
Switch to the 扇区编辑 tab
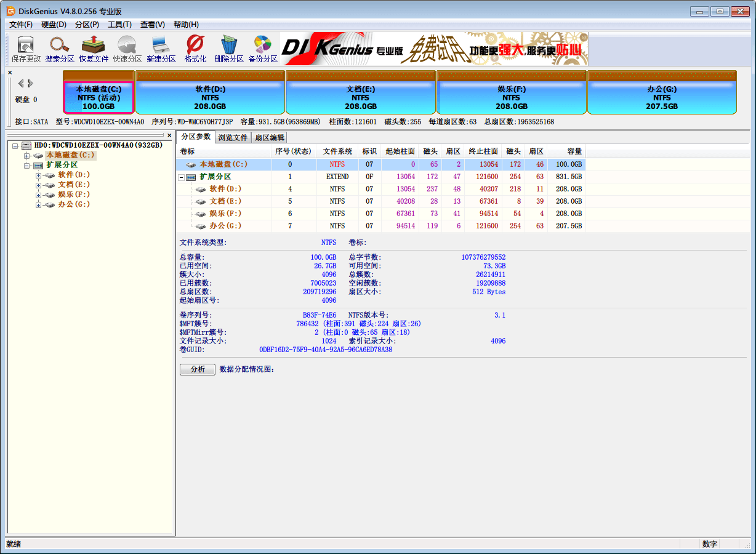[269, 137]
